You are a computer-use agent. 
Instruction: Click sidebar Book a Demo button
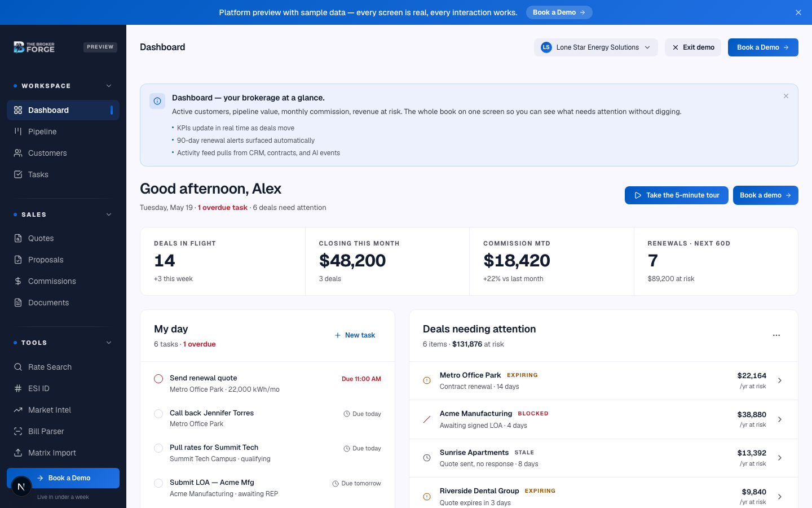63,478
